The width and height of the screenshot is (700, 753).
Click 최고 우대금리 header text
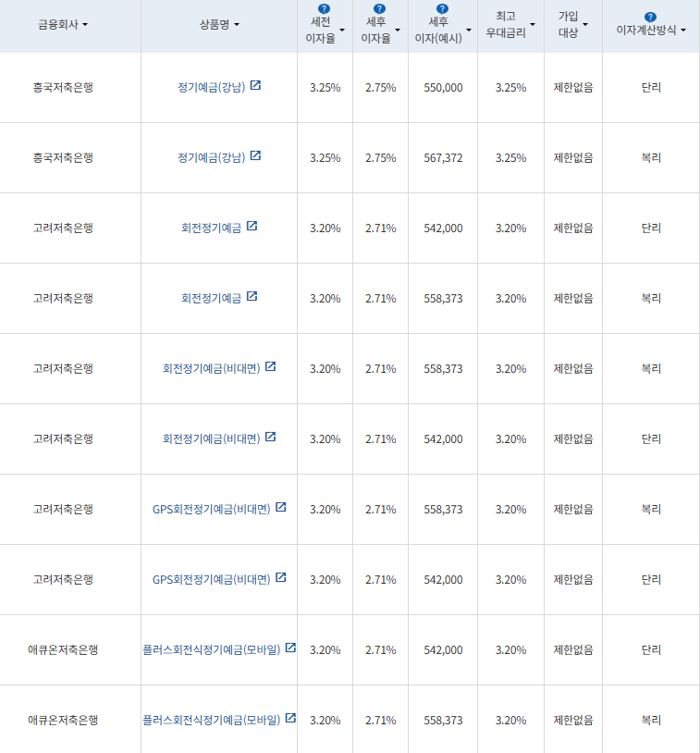(506, 24)
